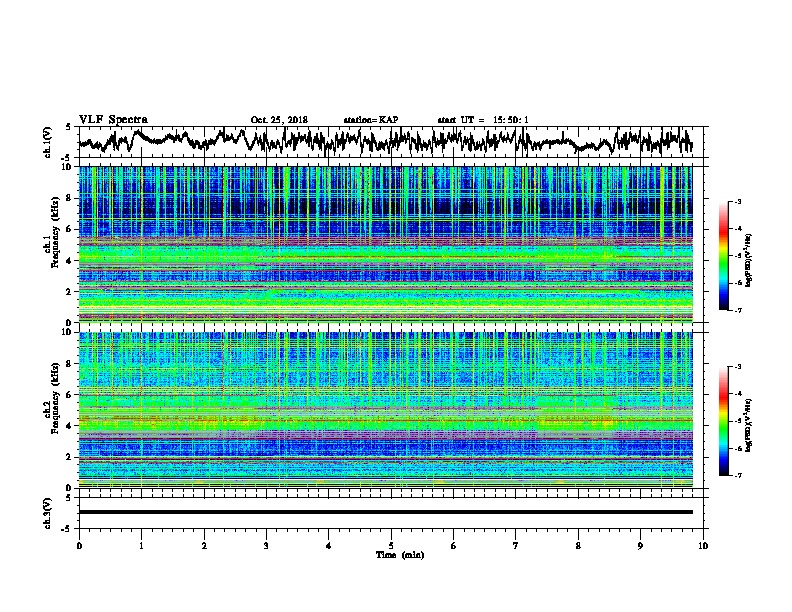Screen dimensions: 792x612
Task: Click inside the ch.2 spectrogram panel
Action: click(x=385, y=410)
